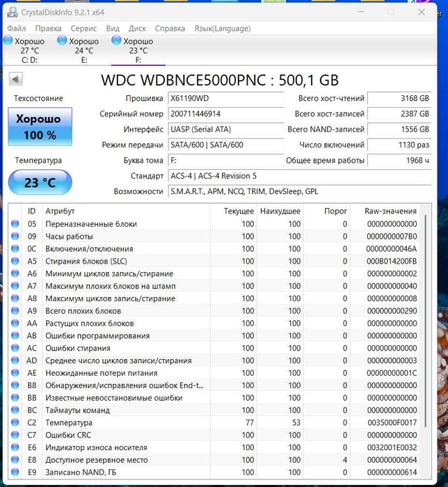
Task: Click status icon for BC Таймауты команд
Action: click(x=15, y=410)
